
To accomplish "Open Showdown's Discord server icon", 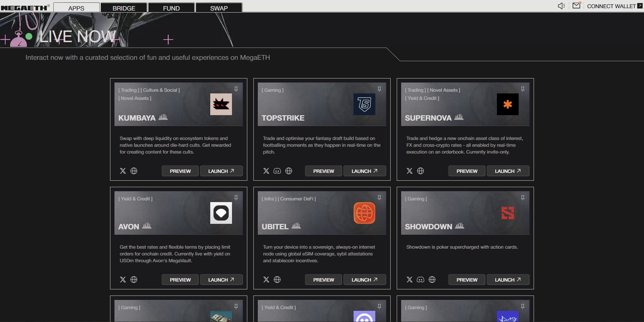I will (421, 280).
